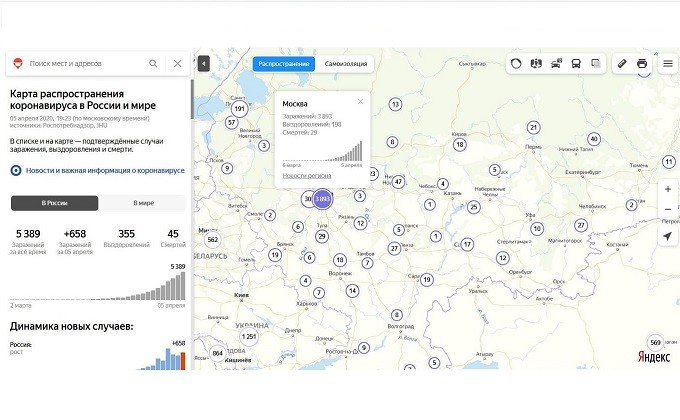The height and width of the screenshot is (420, 680).
Task: Switch to the 'В мире' toggle
Action: (143, 203)
